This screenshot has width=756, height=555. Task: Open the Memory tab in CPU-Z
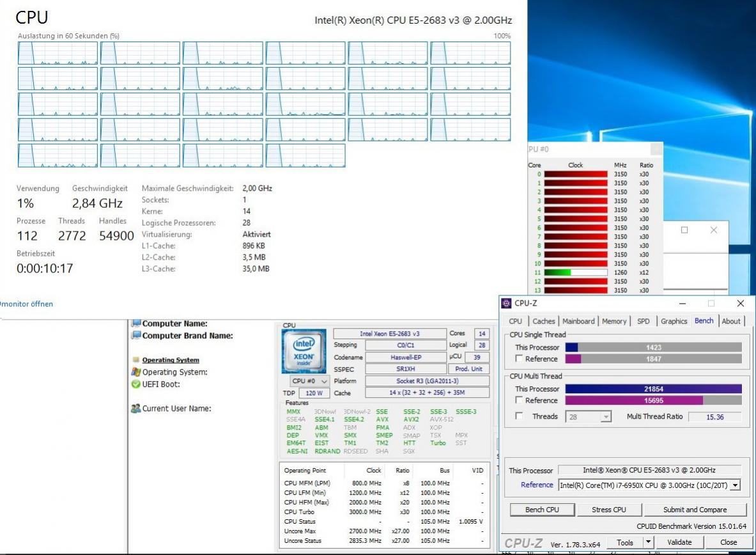[613, 321]
